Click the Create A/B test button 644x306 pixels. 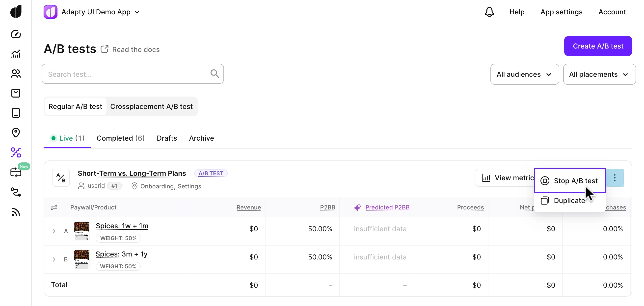[x=598, y=46]
